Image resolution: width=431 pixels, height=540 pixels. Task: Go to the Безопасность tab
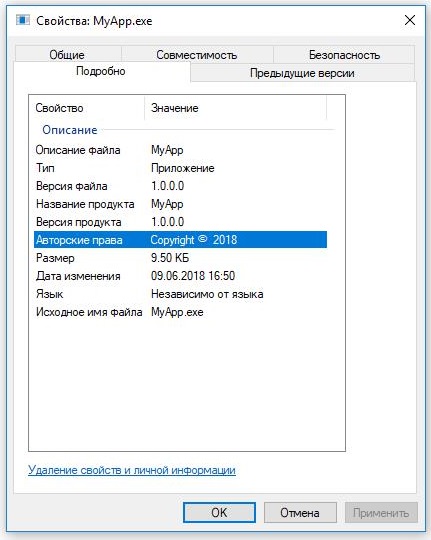point(344,55)
